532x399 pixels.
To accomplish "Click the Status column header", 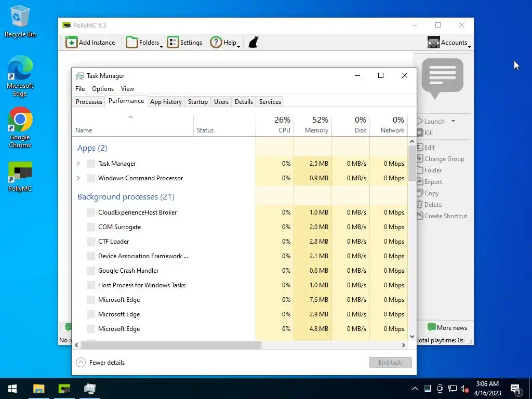I will tap(224, 126).
